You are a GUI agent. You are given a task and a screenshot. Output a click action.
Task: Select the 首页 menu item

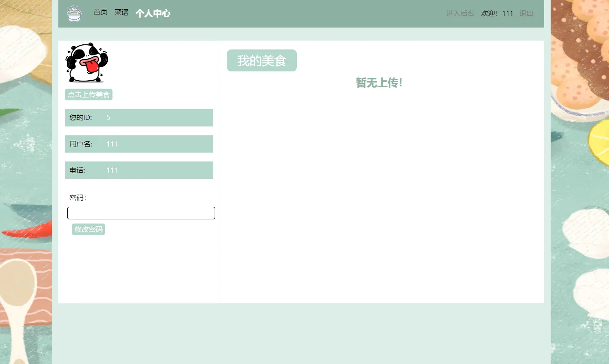(100, 12)
